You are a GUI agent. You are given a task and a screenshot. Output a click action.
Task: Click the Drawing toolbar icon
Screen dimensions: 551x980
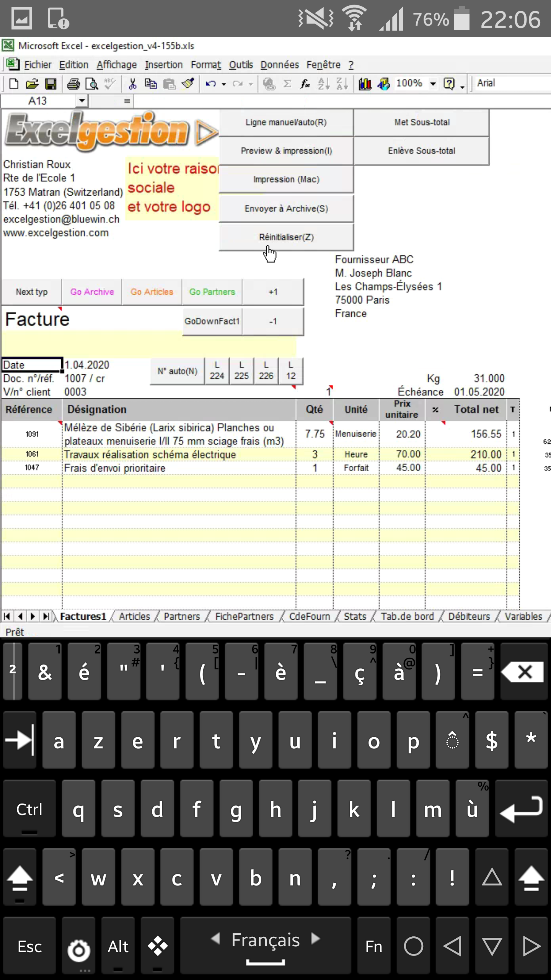(x=383, y=83)
